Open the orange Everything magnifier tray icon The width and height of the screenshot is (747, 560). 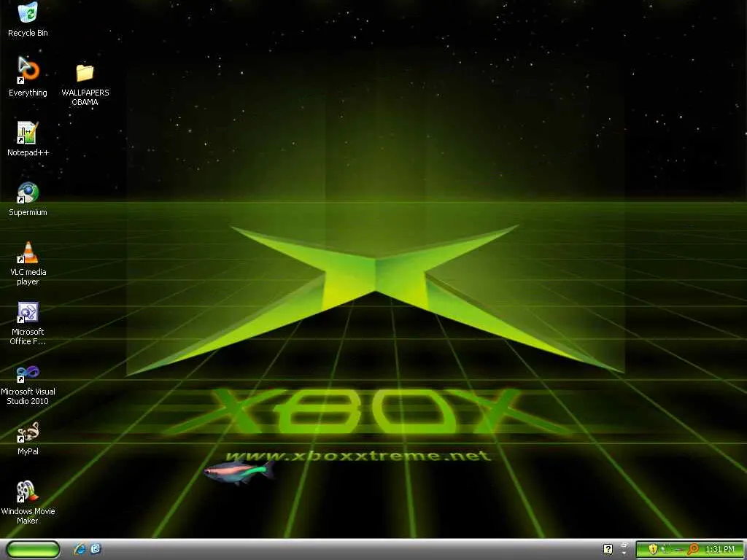[x=693, y=549]
